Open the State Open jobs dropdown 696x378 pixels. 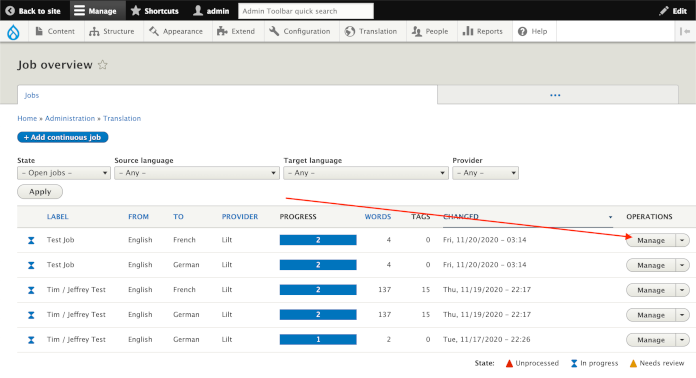pos(64,173)
